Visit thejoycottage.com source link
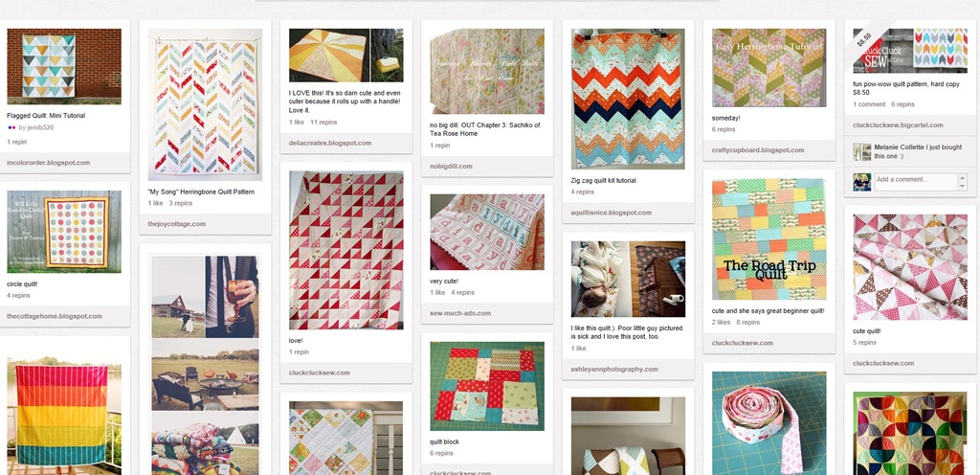This screenshot has width=980, height=475. 177,224
